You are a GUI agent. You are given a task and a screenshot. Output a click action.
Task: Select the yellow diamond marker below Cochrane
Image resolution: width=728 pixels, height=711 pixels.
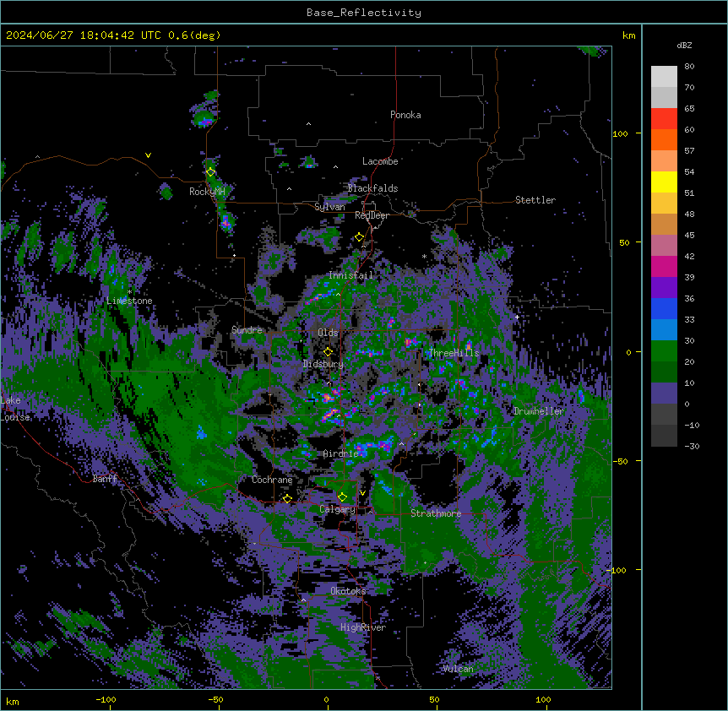click(x=287, y=498)
